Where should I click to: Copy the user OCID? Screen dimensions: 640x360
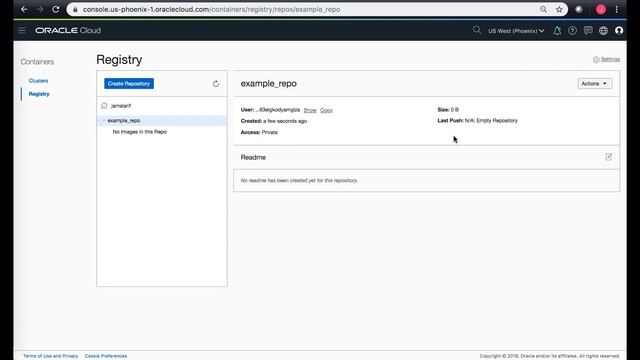pos(326,110)
